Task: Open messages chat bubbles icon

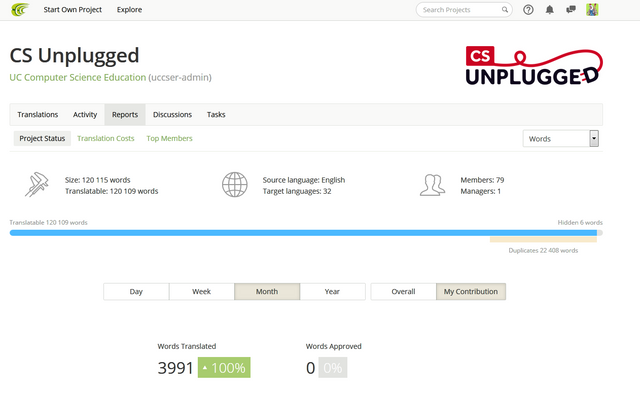Action: [571, 9]
